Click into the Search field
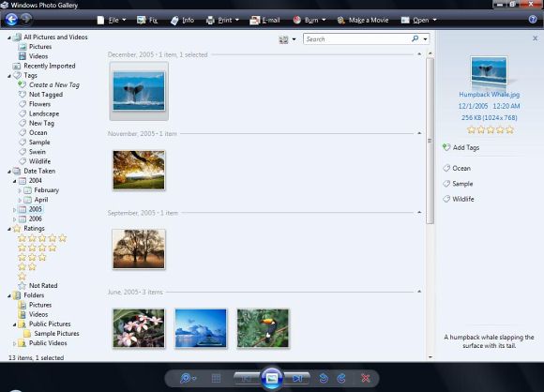 click(x=357, y=38)
